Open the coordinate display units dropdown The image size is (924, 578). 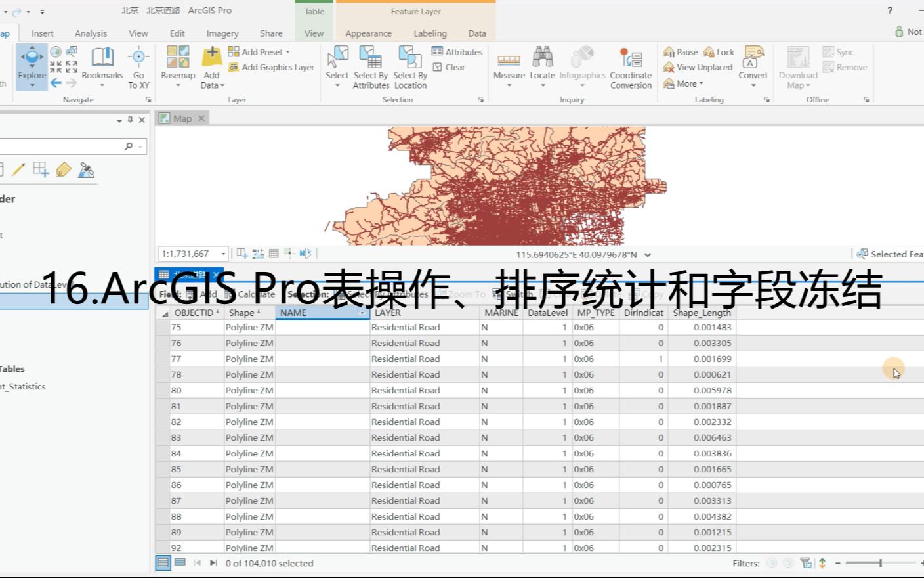(648, 255)
